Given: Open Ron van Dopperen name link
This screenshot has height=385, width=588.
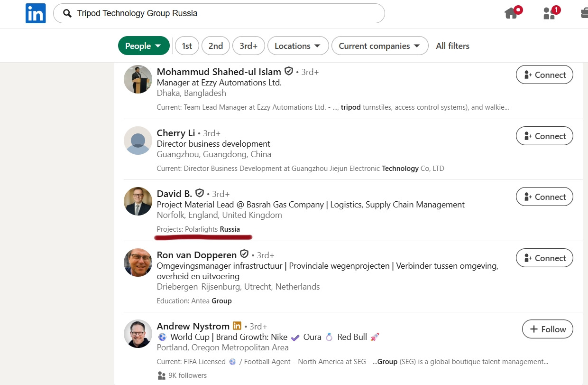Looking at the screenshot, I should click(197, 255).
